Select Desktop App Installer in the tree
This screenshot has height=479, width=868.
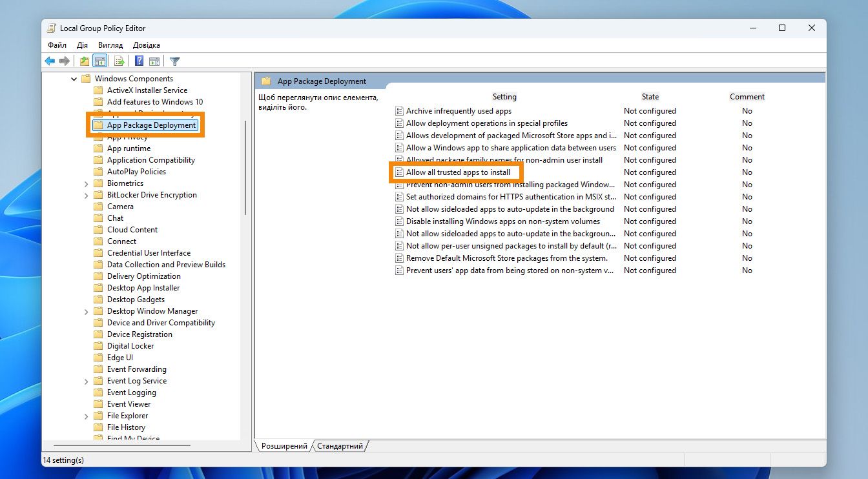(x=143, y=288)
